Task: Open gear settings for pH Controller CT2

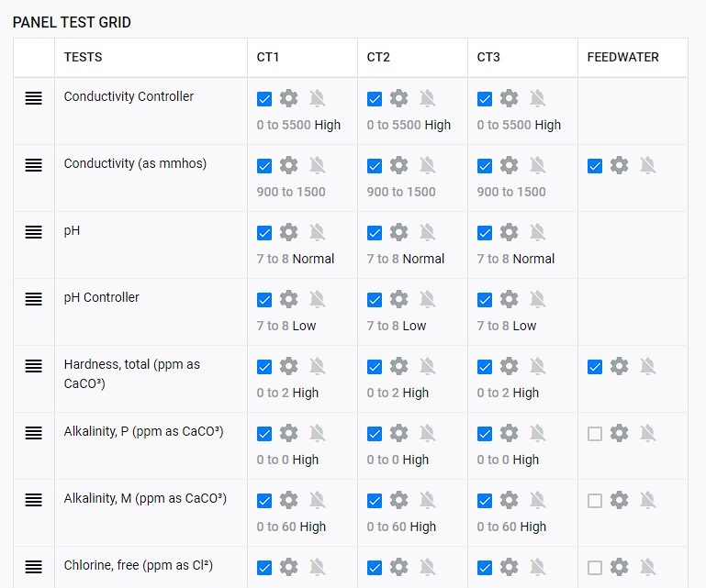Action: (x=399, y=299)
